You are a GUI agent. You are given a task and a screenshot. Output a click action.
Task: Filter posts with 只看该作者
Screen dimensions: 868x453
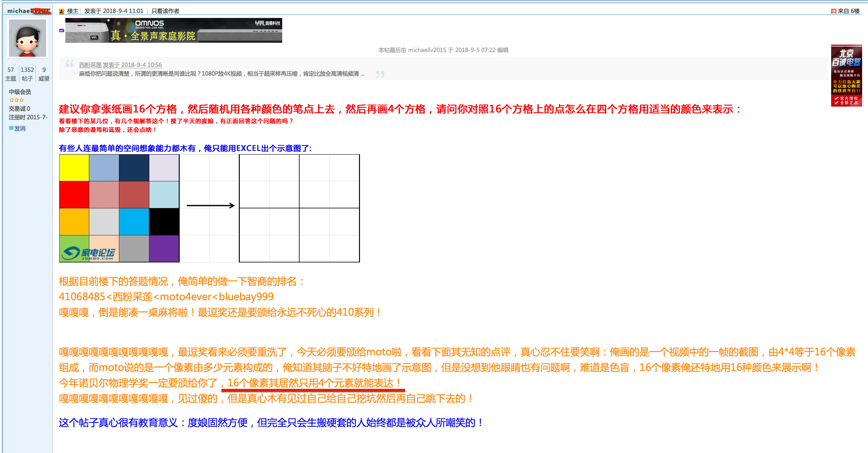tap(165, 11)
